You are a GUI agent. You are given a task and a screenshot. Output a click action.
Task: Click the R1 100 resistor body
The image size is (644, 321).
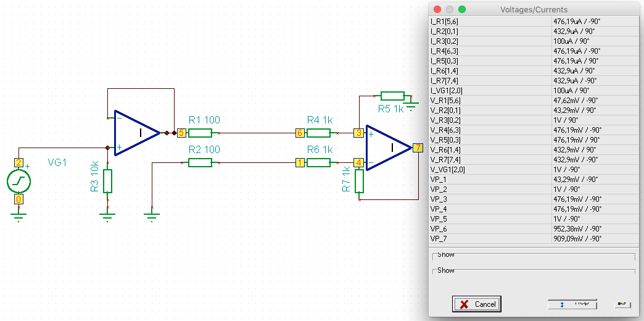[x=200, y=133]
